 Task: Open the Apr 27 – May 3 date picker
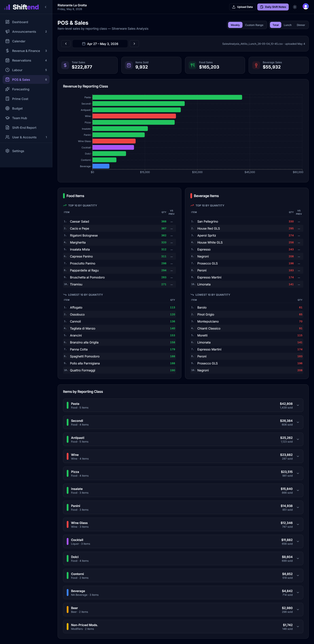100,44
